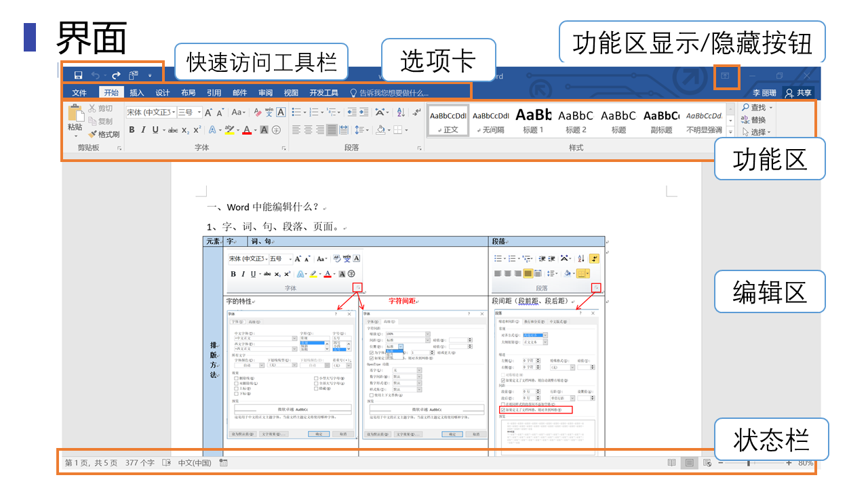Click the clear formatting eraser icon
The image size is (868, 488).
[257, 113]
